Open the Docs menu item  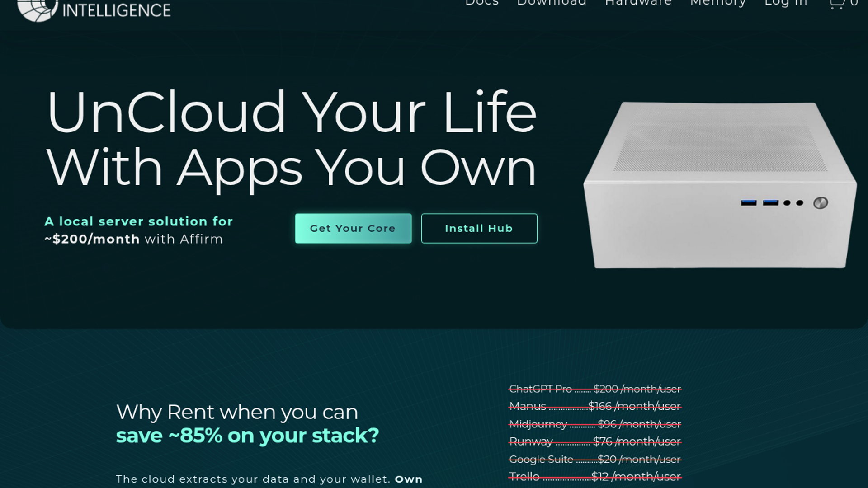tap(482, 3)
